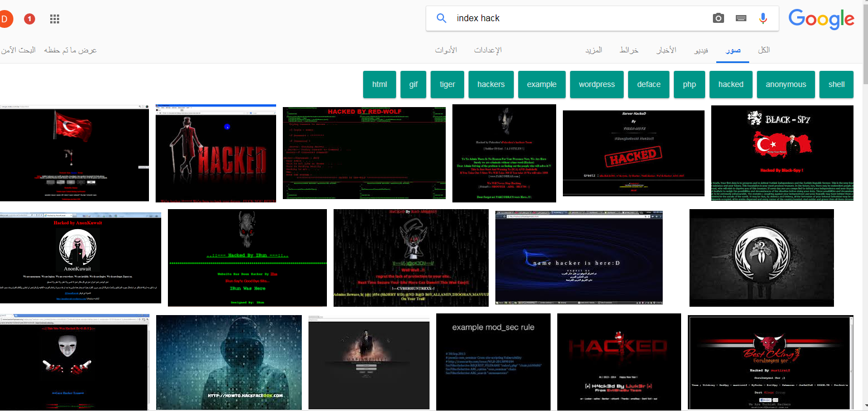Open 'example mod_sec rule' thumbnail
The image size is (868, 411).
[493, 362]
